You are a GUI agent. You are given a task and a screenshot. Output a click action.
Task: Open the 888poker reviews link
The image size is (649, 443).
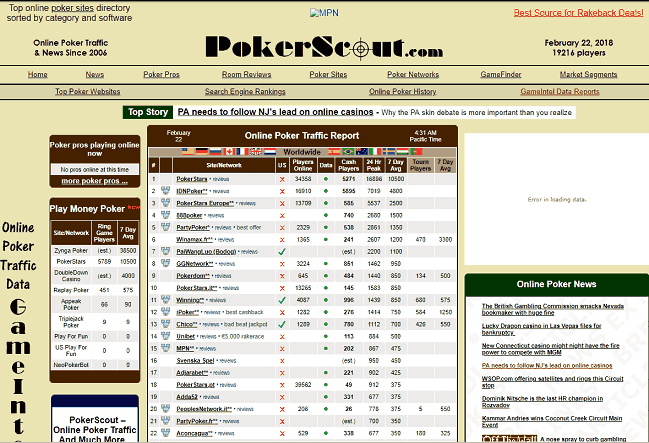(216, 215)
